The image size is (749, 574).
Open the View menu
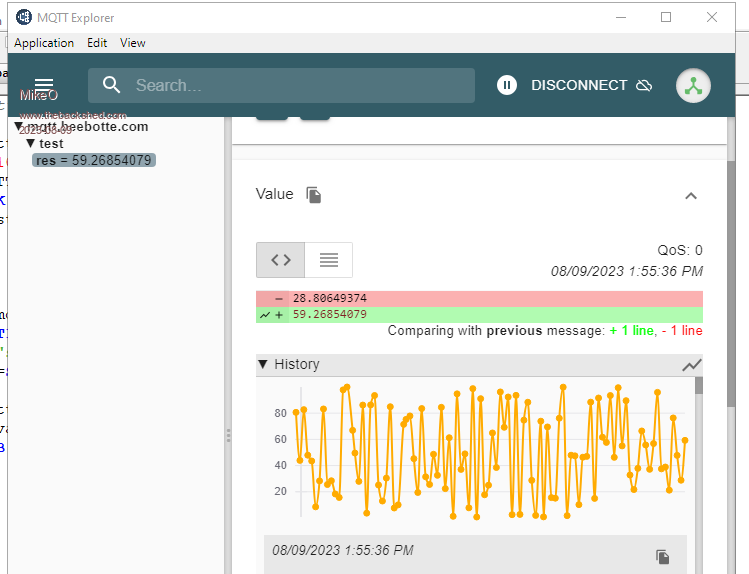(x=133, y=43)
